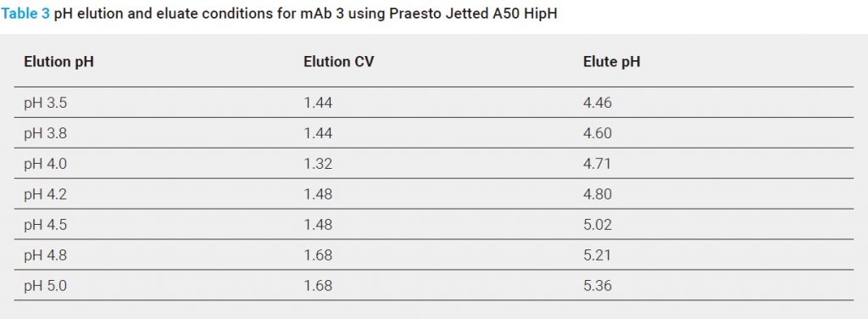868x319 pixels.
Task: Select the 5.02 Elute pH value
Action: 598,225
